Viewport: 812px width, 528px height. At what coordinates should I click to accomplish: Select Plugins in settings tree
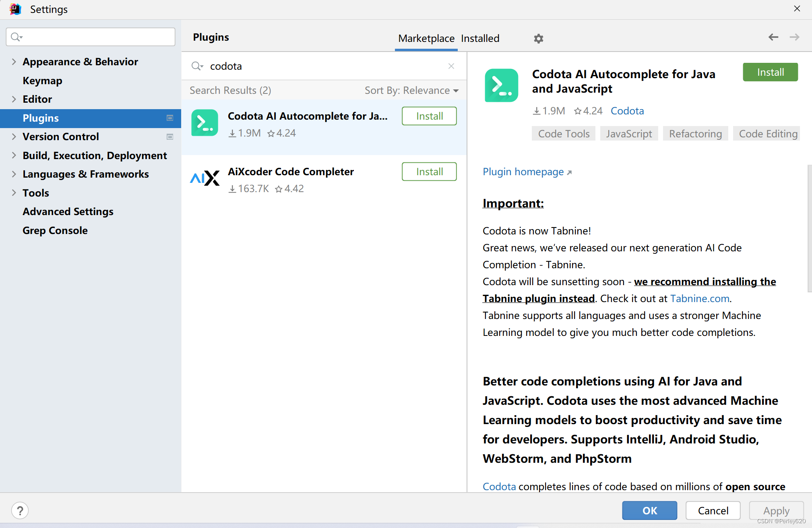[x=91, y=118]
